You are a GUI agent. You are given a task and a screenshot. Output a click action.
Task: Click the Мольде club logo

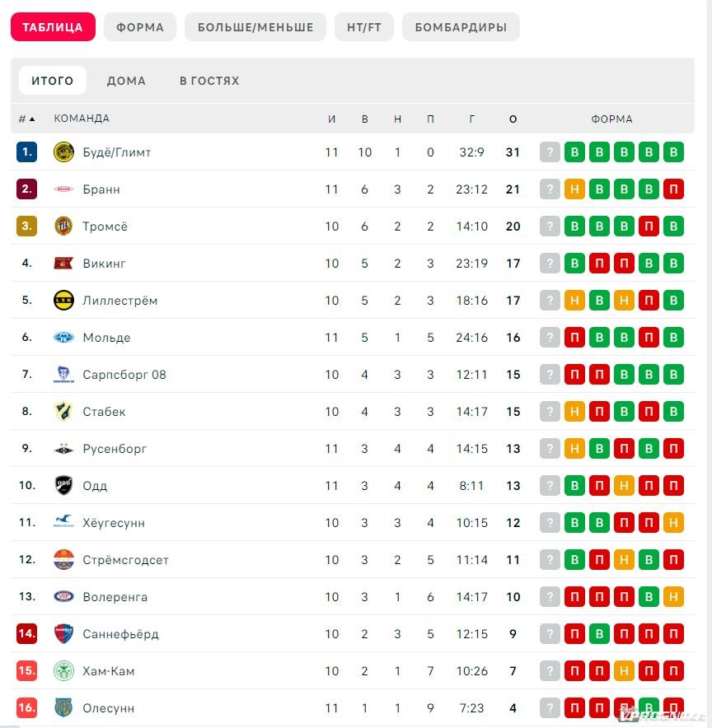63,338
